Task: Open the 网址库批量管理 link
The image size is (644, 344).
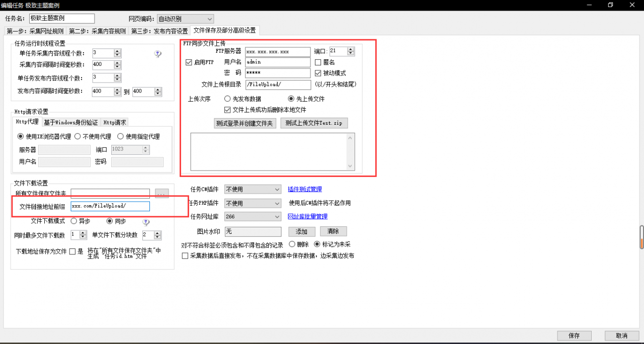Action: (308, 216)
